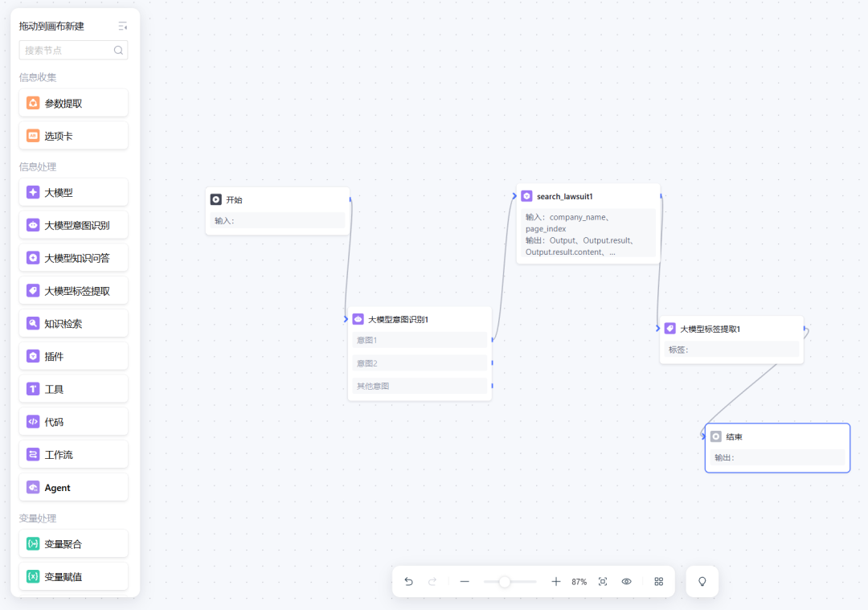
Task: Toggle the canvas preview eye icon
Action: coord(626,581)
